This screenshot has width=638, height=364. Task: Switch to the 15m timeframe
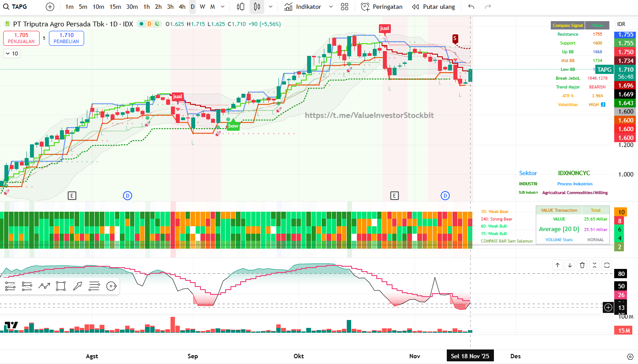coord(115,7)
